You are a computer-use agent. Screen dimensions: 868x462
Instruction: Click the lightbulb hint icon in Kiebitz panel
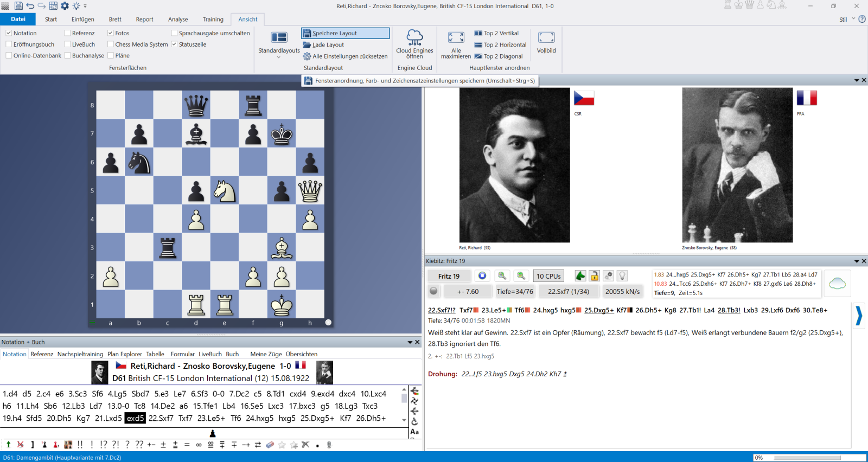622,276
